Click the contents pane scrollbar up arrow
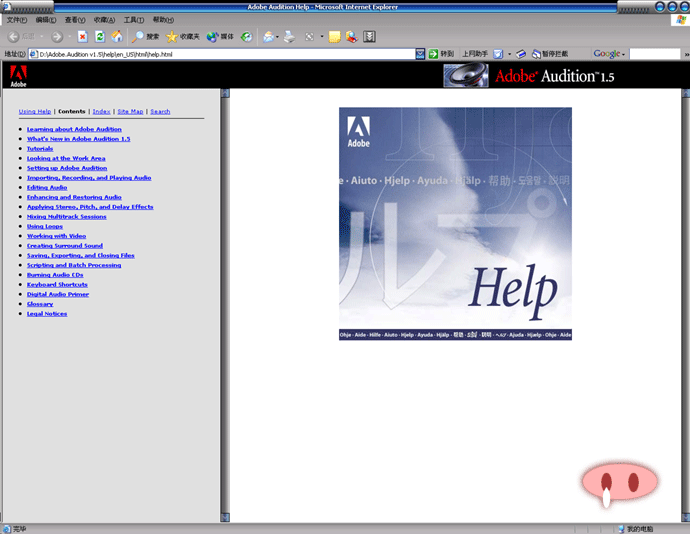Screen dimensions: 690x534 tap(225, 93)
